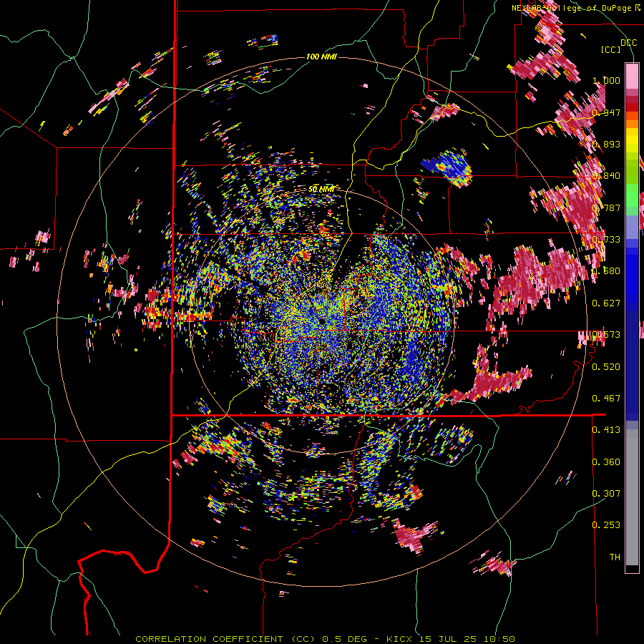Select the 0.627 scale value
This screenshot has height=644, width=644.
coord(606,303)
